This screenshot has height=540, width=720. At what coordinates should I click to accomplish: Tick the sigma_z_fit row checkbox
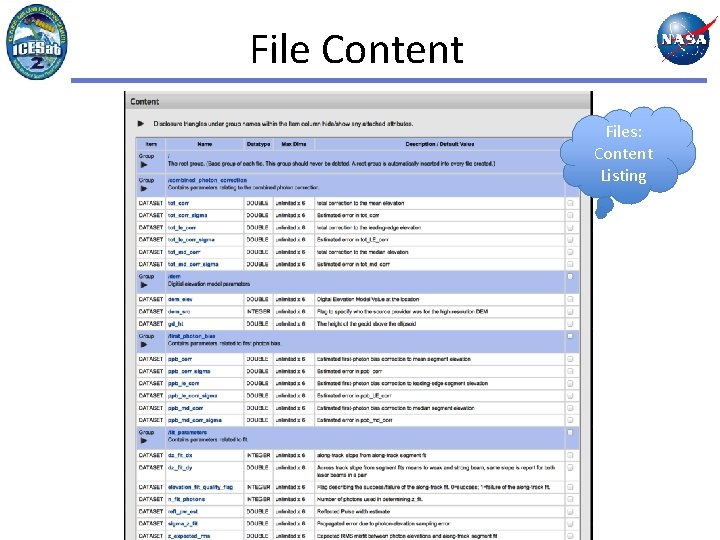(x=570, y=524)
